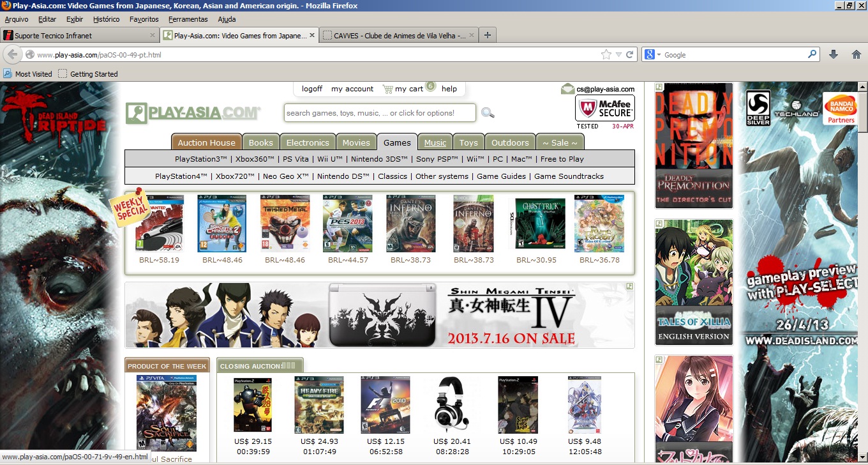Expand the URL bar history dropdown arrow
This screenshot has width=868, height=465.
(618, 55)
